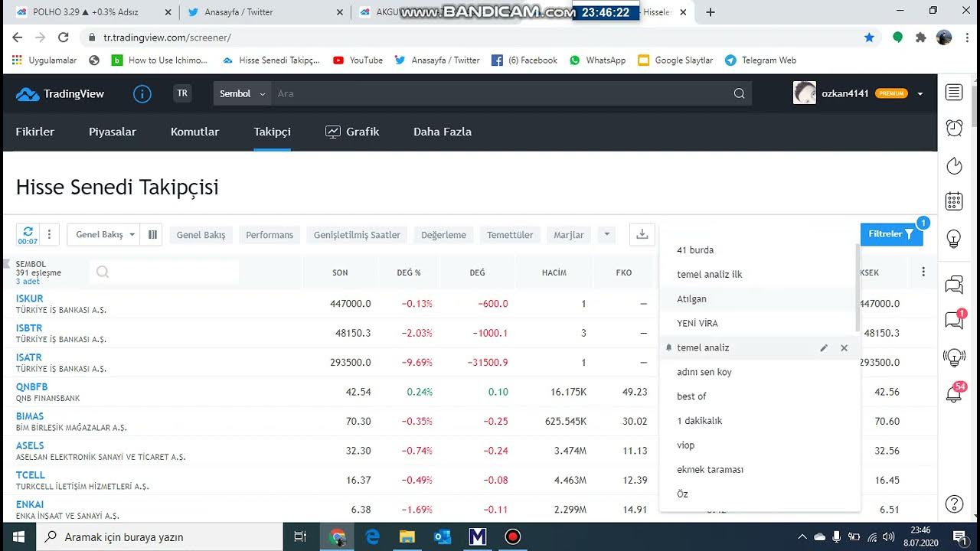
Task: Click the Filtreler filter button
Action: [x=892, y=234]
